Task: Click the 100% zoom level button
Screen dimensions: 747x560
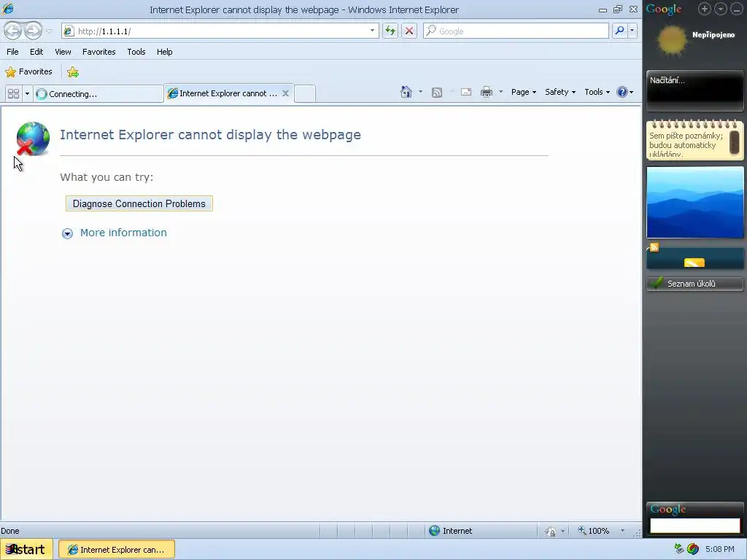Action: (x=594, y=531)
